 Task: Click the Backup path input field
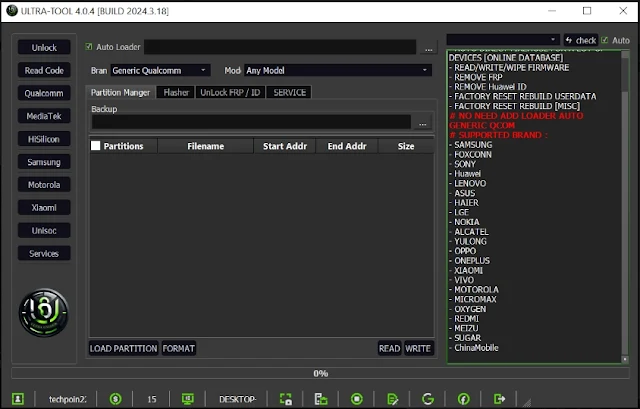click(251, 122)
